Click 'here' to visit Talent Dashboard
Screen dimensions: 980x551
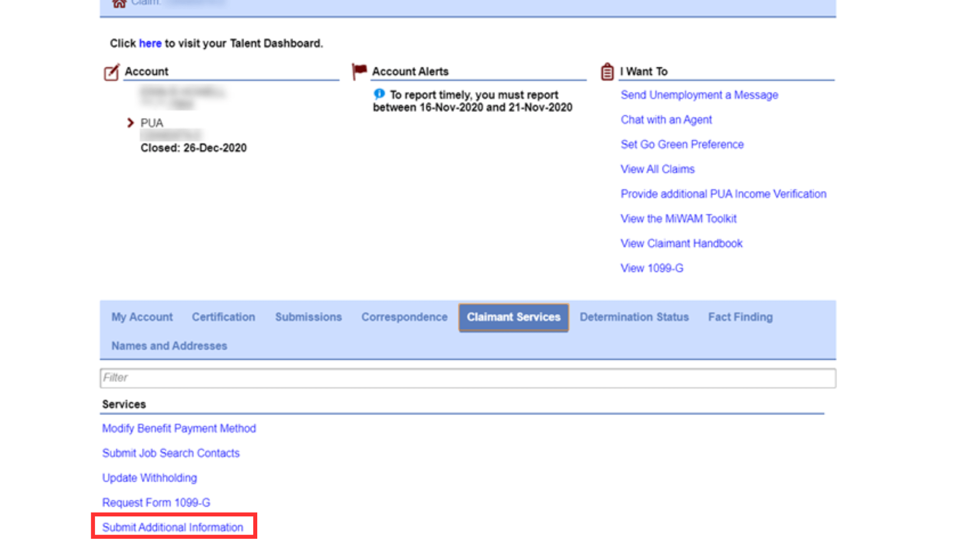[x=150, y=43]
